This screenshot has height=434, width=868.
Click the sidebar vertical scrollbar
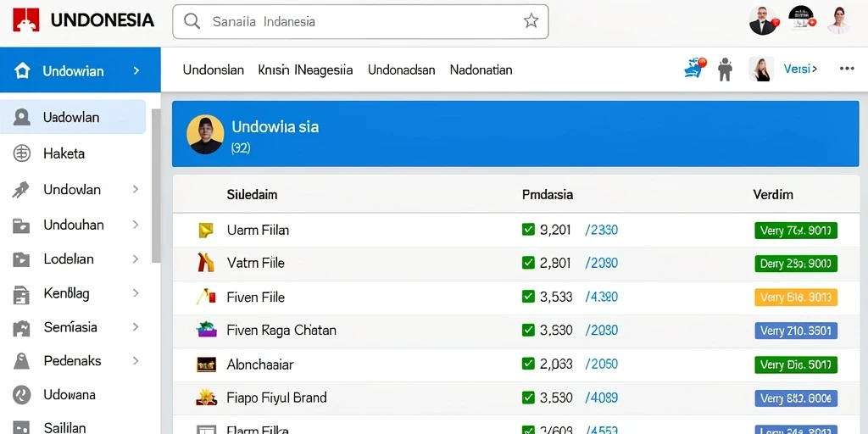[156, 186]
